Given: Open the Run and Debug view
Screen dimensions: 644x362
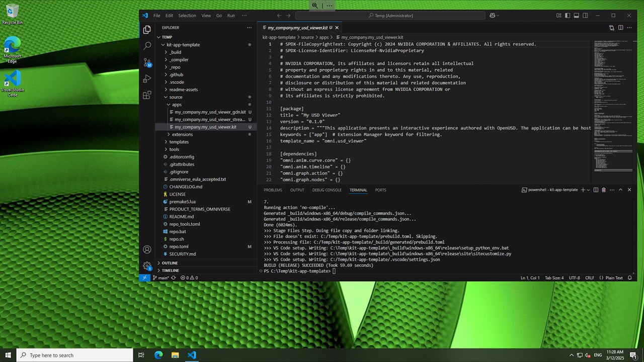Looking at the screenshot, I should [x=147, y=79].
